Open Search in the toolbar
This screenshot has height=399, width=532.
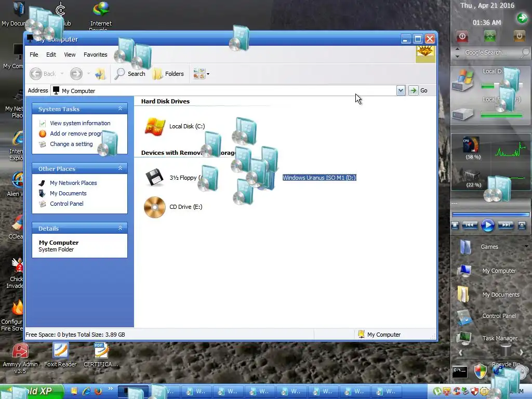[x=130, y=74]
